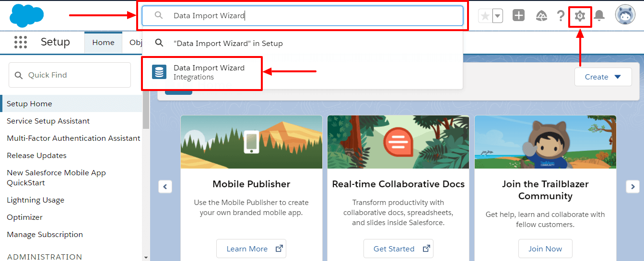The image size is (644, 261).
Task: Click the Trailblazer Community card image
Action: pos(545,142)
